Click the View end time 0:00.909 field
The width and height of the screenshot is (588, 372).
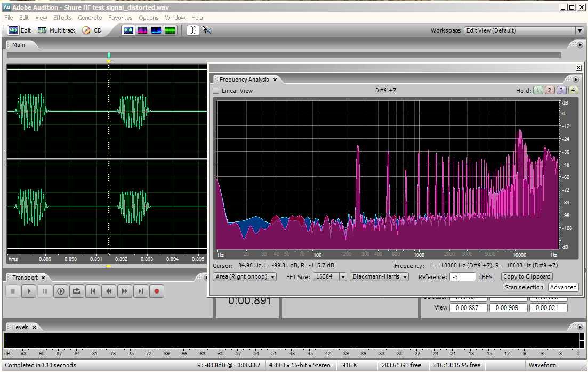click(x=508, y=308)
